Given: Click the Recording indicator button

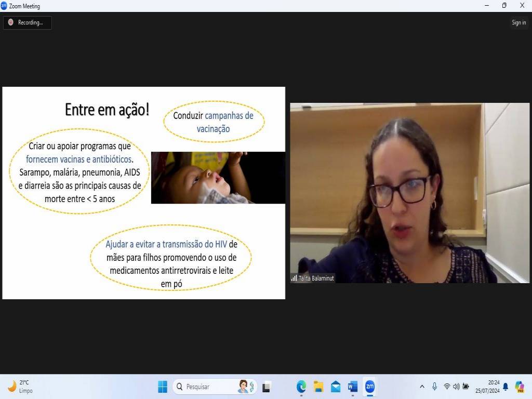Looking at the screenshot, I should 28,22.
